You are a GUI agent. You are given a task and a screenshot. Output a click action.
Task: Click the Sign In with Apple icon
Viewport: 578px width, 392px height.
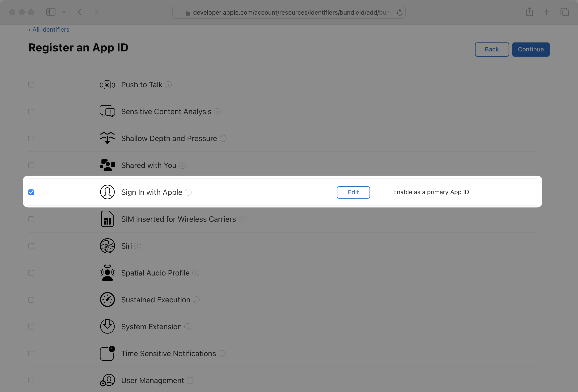coord(107,192)
